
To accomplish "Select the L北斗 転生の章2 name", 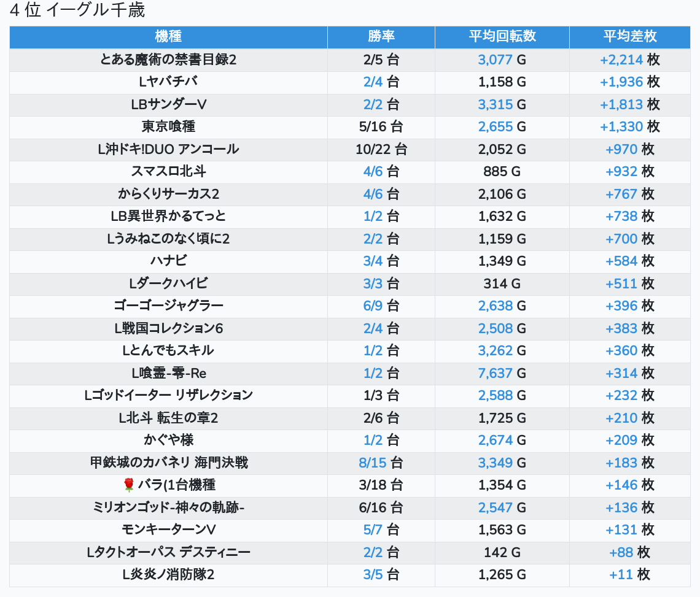I will [x=168, y=418].
